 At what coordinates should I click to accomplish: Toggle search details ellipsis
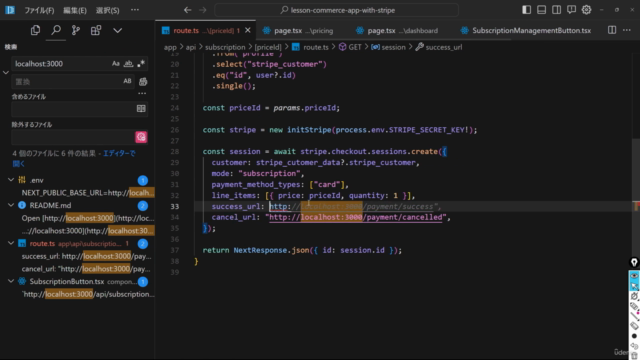pyautogui.click(x=142, y=93)
